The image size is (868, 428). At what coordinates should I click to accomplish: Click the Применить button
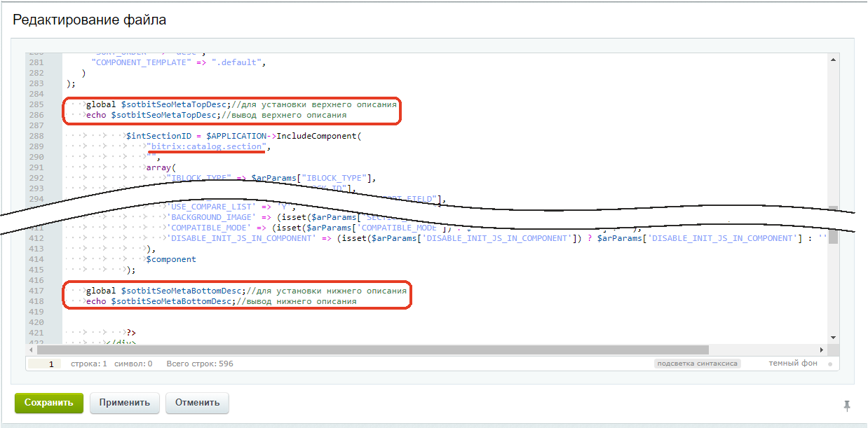[125, 403]
